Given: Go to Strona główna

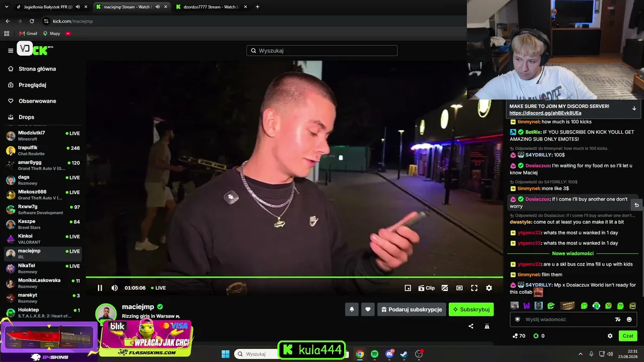Looking at the screenshot, I should click(37, 69).
